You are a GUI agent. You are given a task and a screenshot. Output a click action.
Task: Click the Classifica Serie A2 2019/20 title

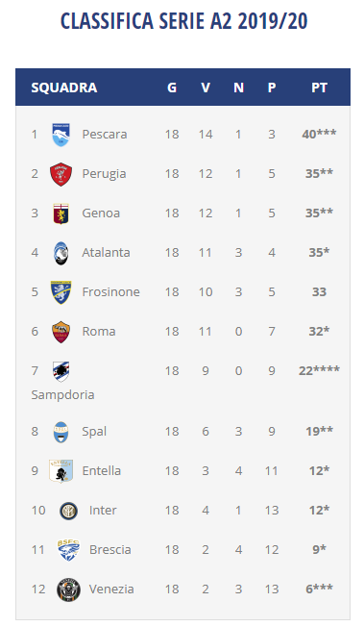(183, 21)
